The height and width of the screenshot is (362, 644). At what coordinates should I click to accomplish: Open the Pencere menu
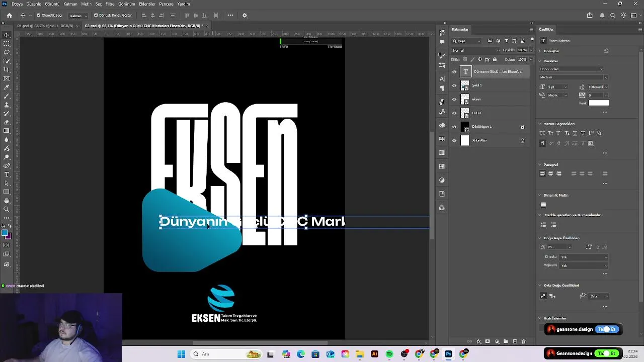pyautogui.click(x=166, y=4)
